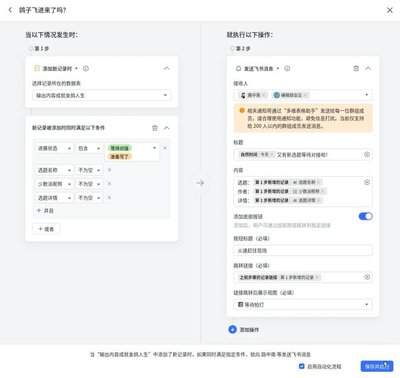The width and height of the screenshot is (400, 378).
Task: Delete the step 2 action with trash icon
Action: click(x=356, y=68)
